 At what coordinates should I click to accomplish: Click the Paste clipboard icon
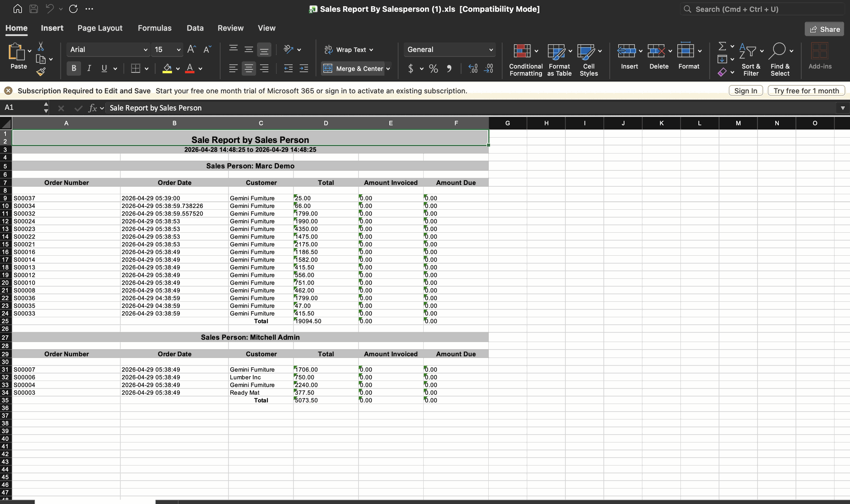coord(17,52)
